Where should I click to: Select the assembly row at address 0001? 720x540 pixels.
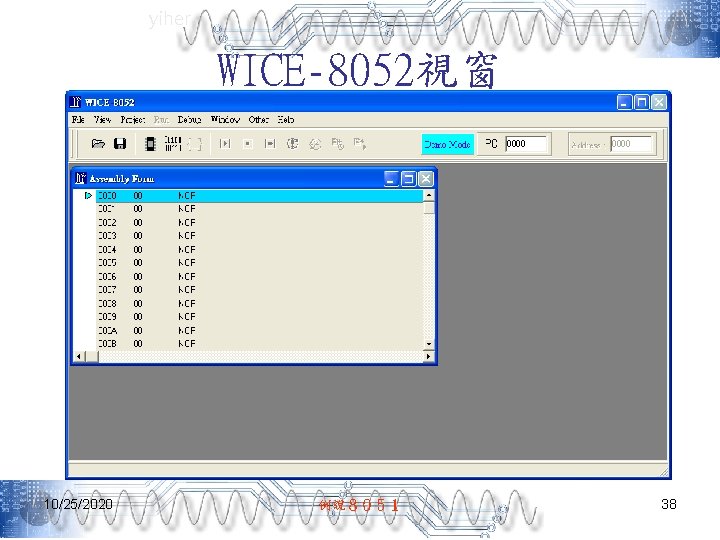pyautogui.click(x=259, y=209)
